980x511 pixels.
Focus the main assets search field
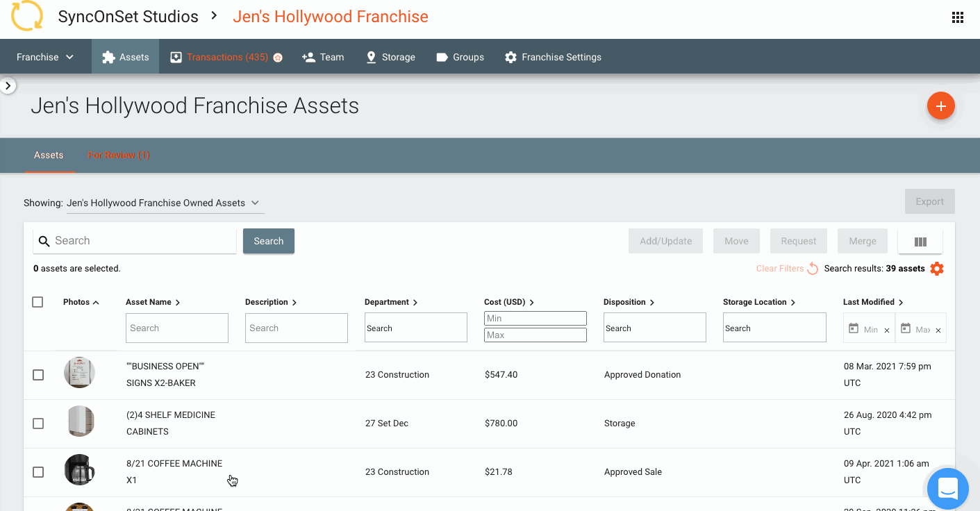click(x=135, y=241)
